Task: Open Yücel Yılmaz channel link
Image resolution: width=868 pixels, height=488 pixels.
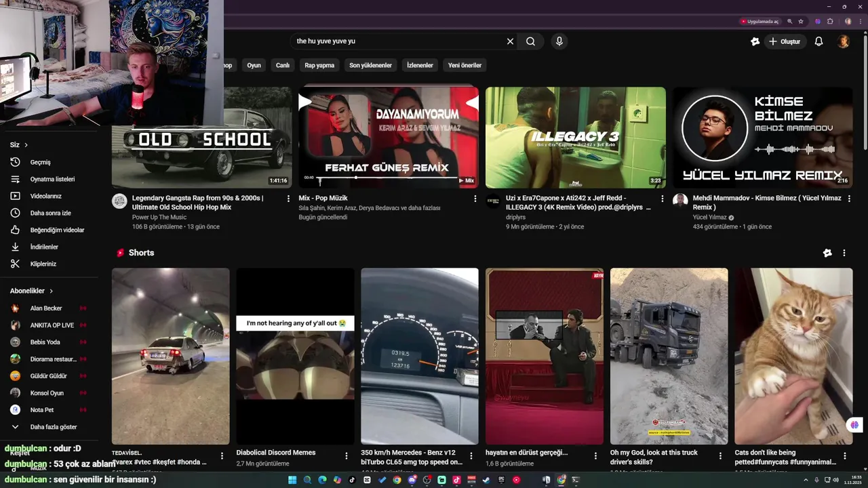Action: tap(709, 218)
